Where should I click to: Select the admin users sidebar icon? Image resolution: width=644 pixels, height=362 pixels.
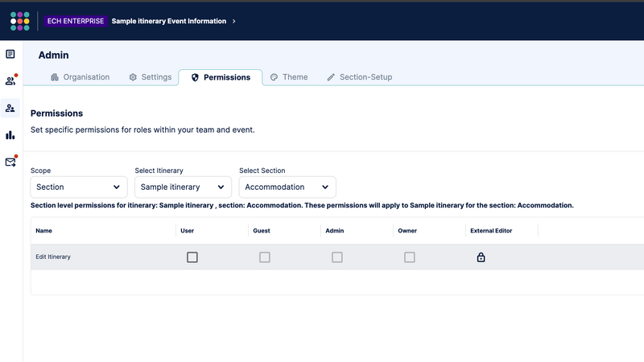coord(10,109)
